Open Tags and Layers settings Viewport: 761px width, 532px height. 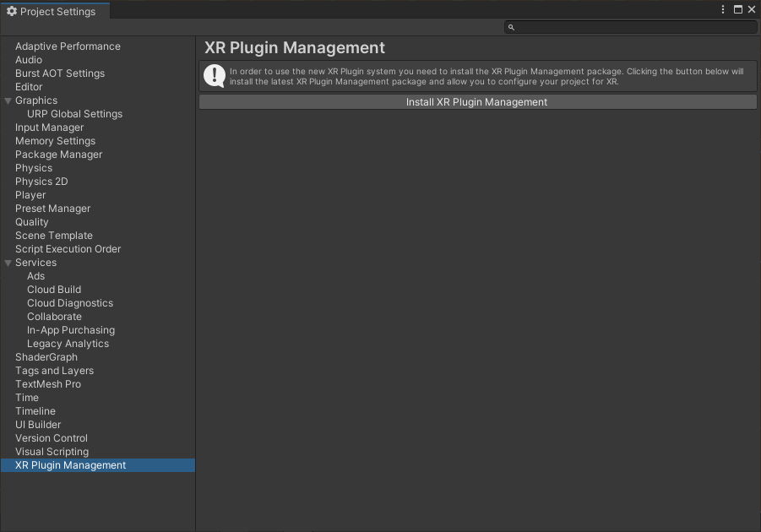pos(54,371)
